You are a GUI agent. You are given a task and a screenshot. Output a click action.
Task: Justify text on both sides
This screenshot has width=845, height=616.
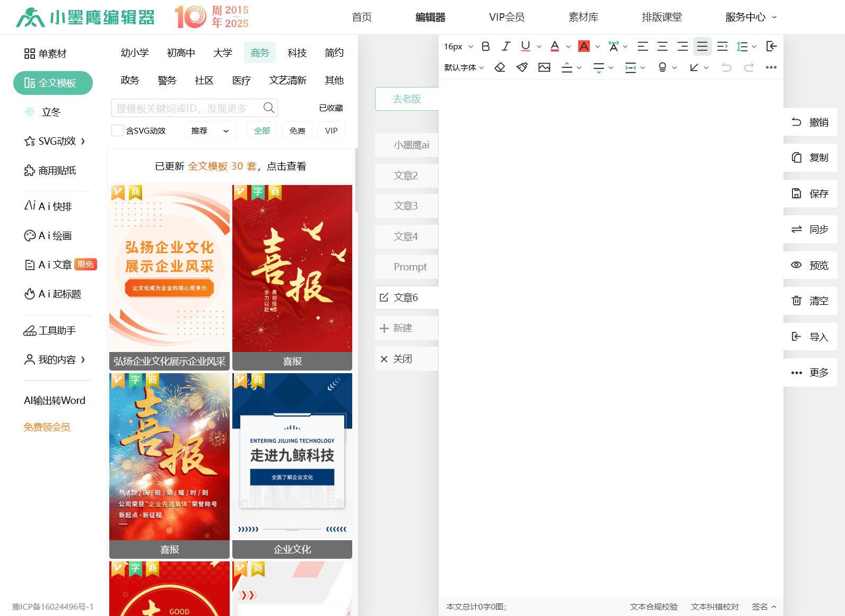point(702,46)
